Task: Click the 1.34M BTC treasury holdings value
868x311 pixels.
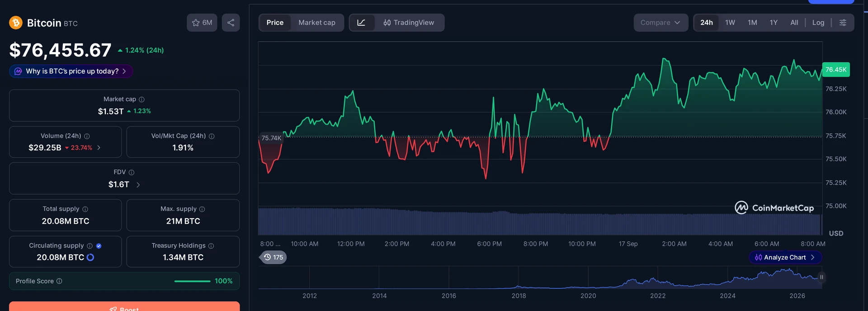Action: pos(183,258)
